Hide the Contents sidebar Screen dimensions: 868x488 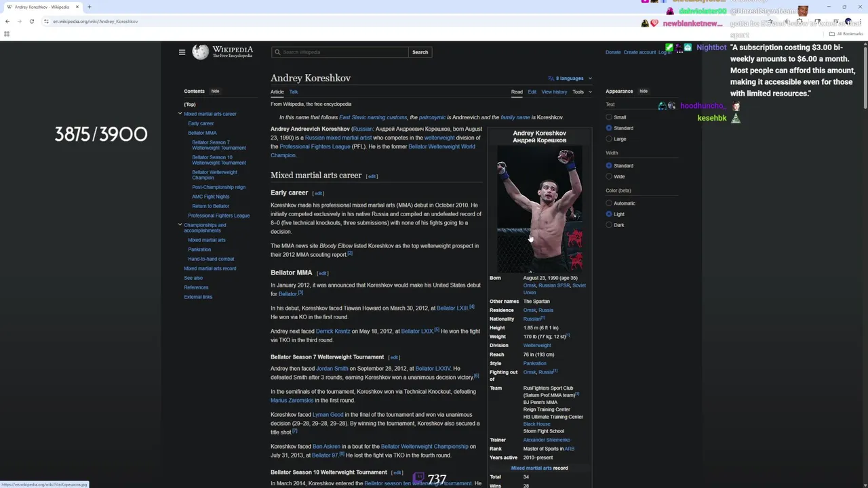(215, 91)
